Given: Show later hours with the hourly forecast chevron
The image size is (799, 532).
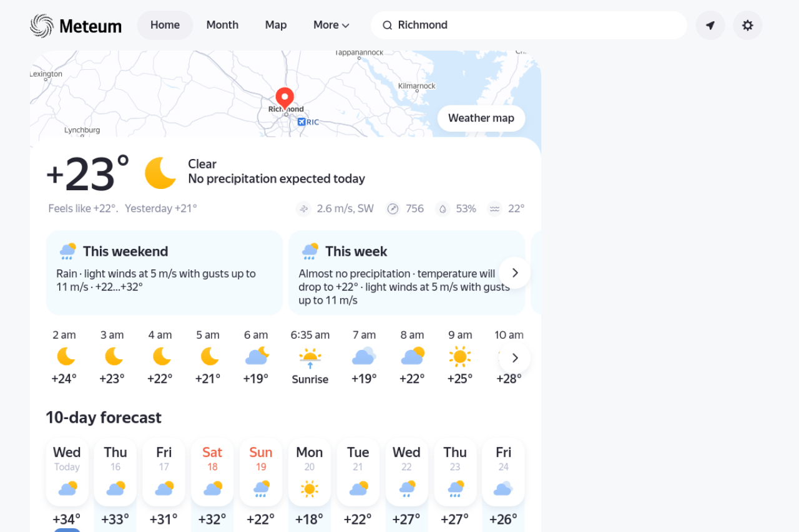Looking at the screenshot, I should (x=514, y=358).
